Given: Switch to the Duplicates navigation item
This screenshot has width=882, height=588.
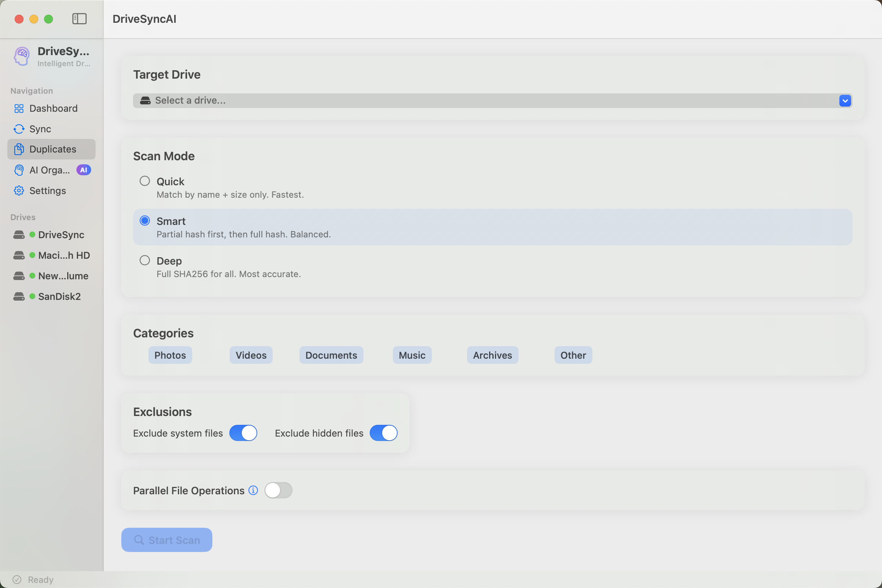Looking at the screenshot, I should (52, 149).
